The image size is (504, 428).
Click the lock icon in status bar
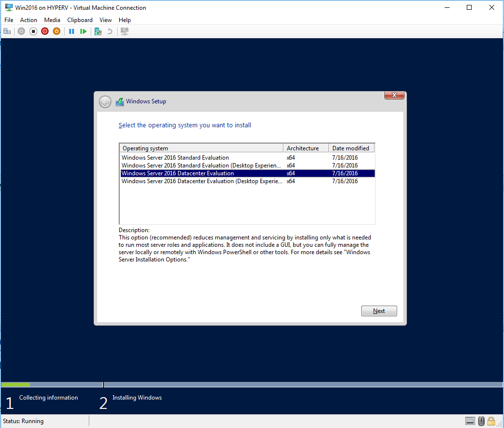tap(491, 421)
